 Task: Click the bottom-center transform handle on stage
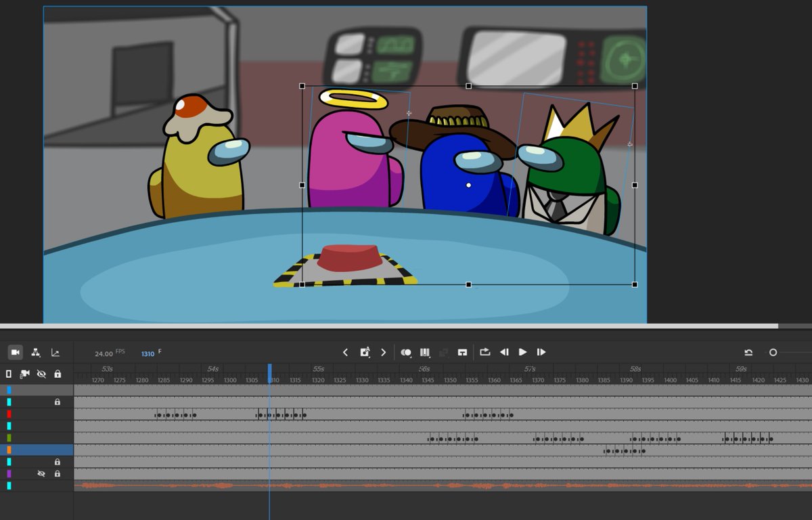point(469,284)
